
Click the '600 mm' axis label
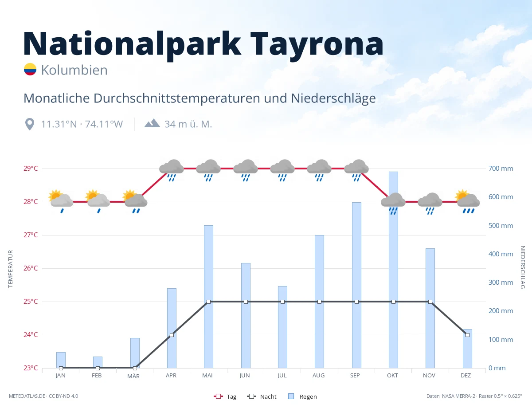[501, 197]
